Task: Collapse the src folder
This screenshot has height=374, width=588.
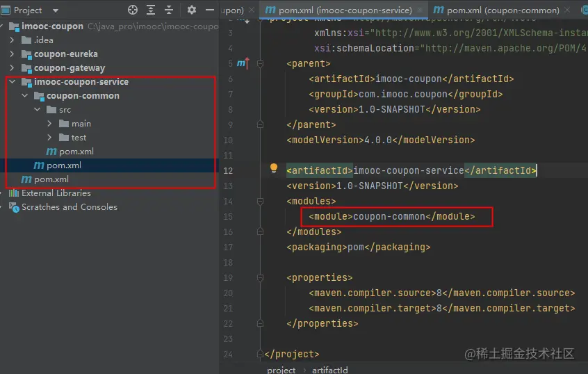Action: click(x=37, y=110)
